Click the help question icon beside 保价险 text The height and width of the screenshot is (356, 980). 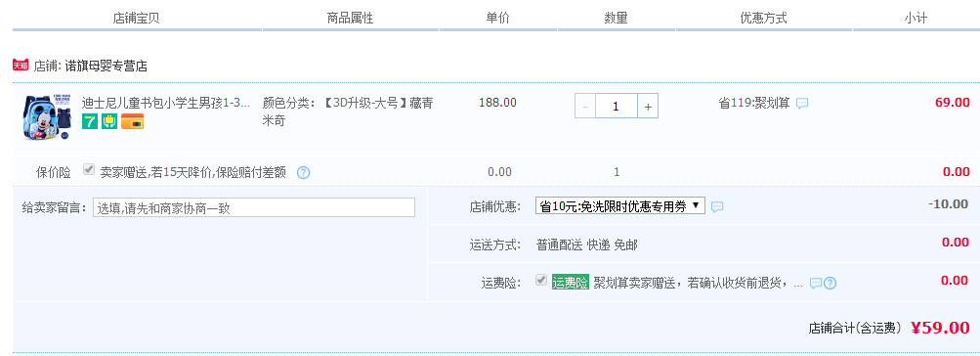tap(303, 172)
